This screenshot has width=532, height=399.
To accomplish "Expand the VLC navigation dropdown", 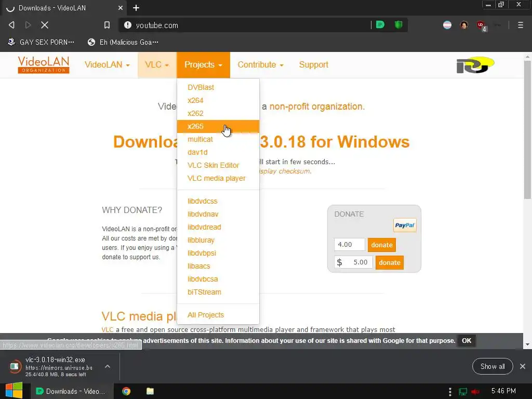I will [x=157, y=65].
